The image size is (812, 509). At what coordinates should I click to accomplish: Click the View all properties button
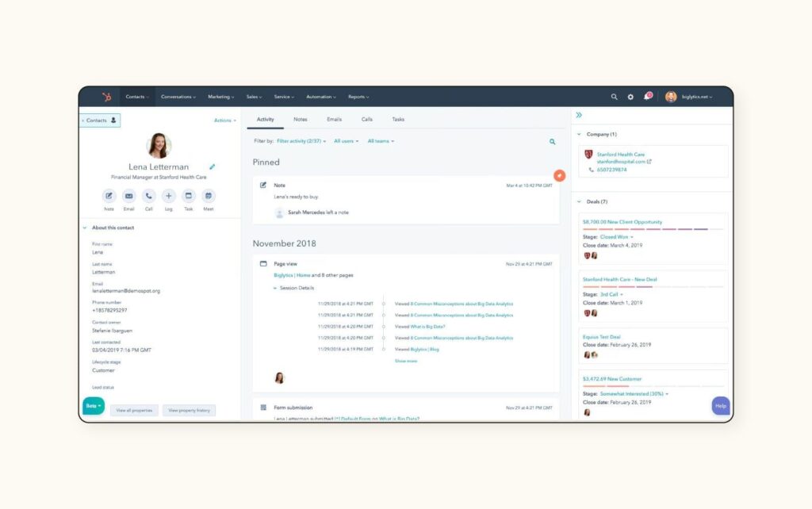pos(133,411)
